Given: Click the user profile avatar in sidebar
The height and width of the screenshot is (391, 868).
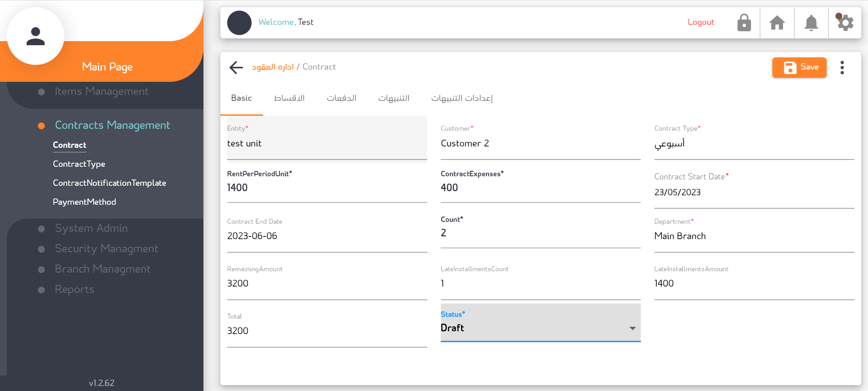Looking at the screenshot, I should coord(36,36).
